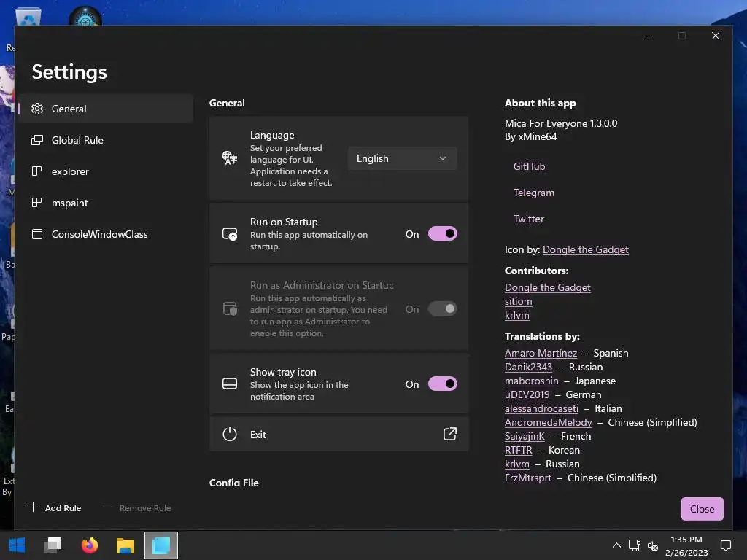Click the Add Rule button

pyautogui.click(x=55, y=507)
